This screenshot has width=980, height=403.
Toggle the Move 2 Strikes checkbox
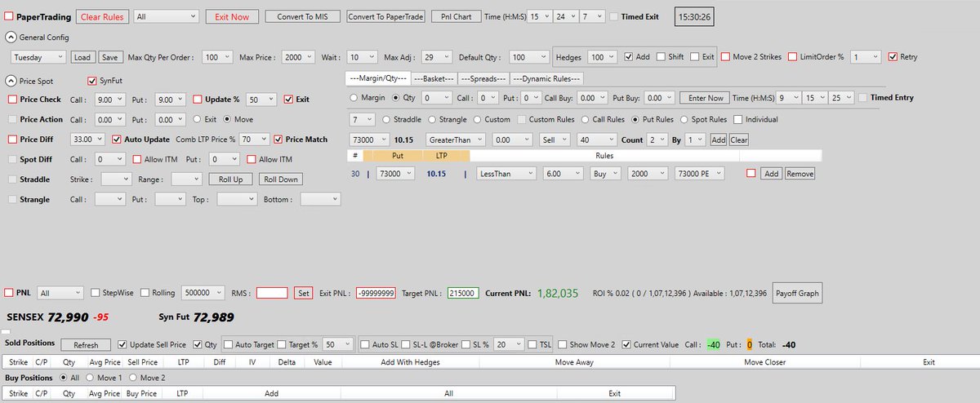725,57
